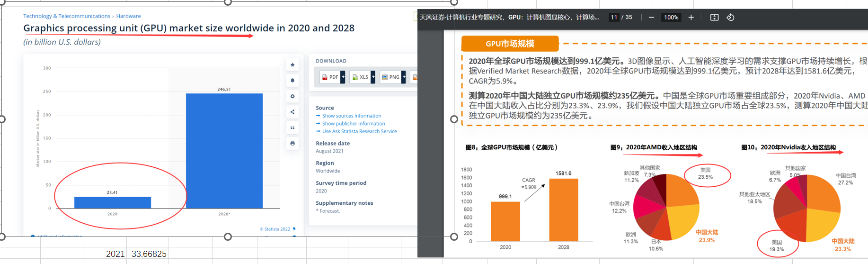Image resolution: width=868 pixels, height=264 pixels.
Task: Click the '* Forecast.' supplementary note
Action: point(328,211)
